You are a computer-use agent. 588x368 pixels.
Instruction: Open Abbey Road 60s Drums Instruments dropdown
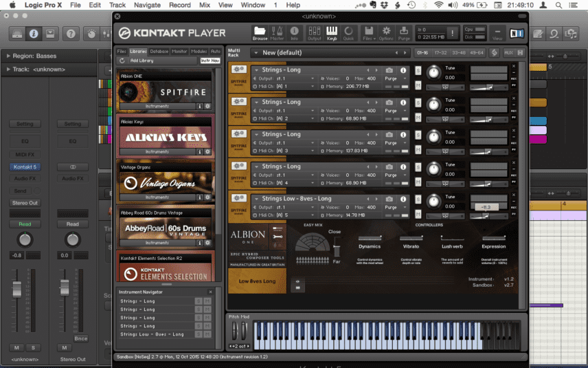[x=157, y=243]
